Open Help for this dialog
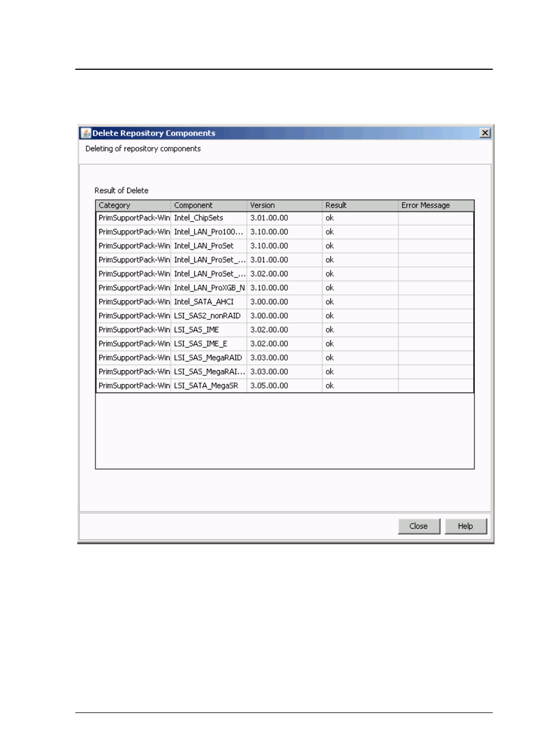The image size is (533, 756). (465, 526)
